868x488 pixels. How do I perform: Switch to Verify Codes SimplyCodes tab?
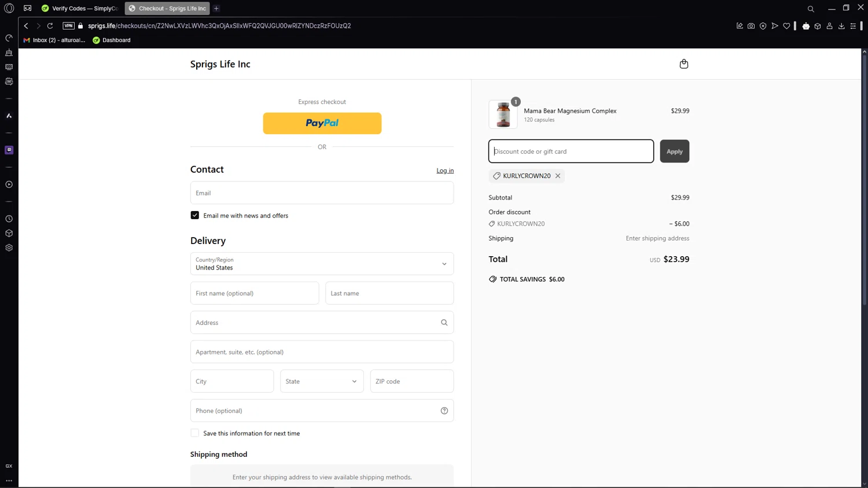[80, 8]
